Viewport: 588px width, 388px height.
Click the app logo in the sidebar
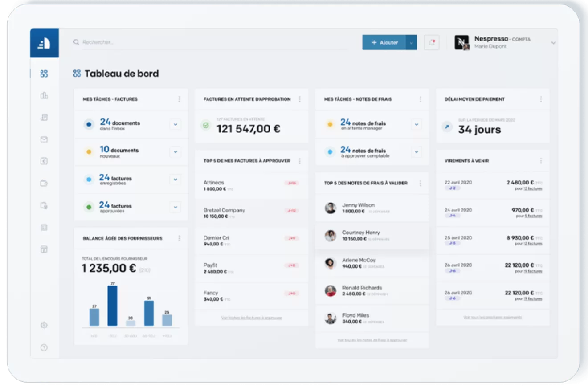[44, 43]
